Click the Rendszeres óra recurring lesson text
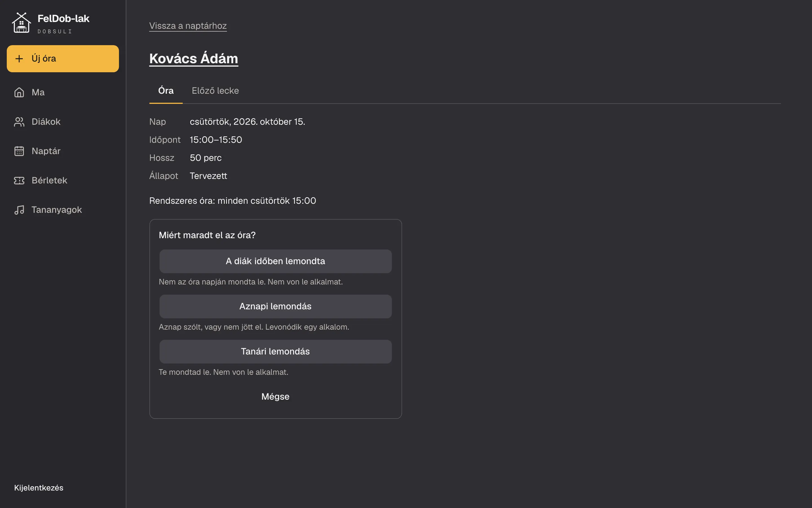The image size is (812, 508). pyautogui.click(x=233, y=201)
